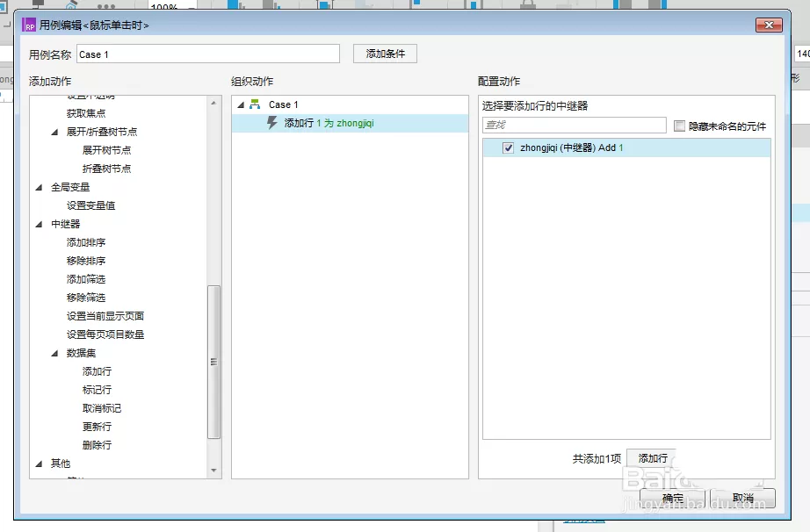Click the Case 1 flow icon in 组织动作

255,104
